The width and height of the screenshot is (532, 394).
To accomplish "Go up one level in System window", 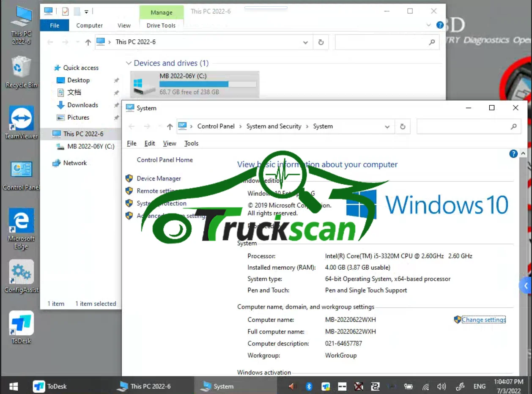I will point(170,126).
